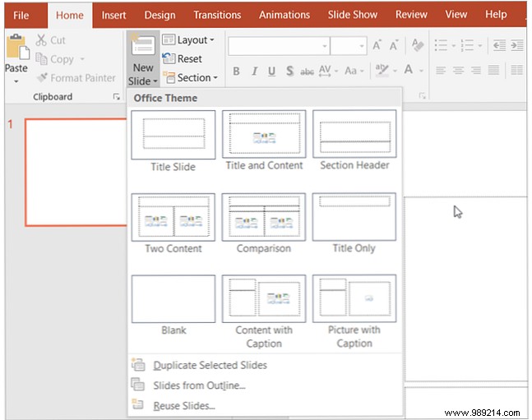Viewport: 532px width, 420px height.
Task: Open the Help tab
Action: point(496,14)
